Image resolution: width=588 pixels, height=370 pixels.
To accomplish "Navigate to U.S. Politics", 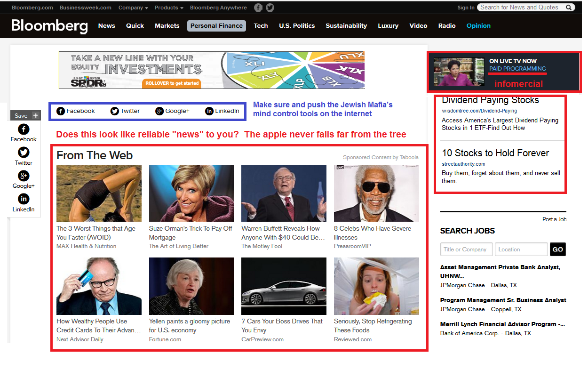I will (x=297, y=26).
